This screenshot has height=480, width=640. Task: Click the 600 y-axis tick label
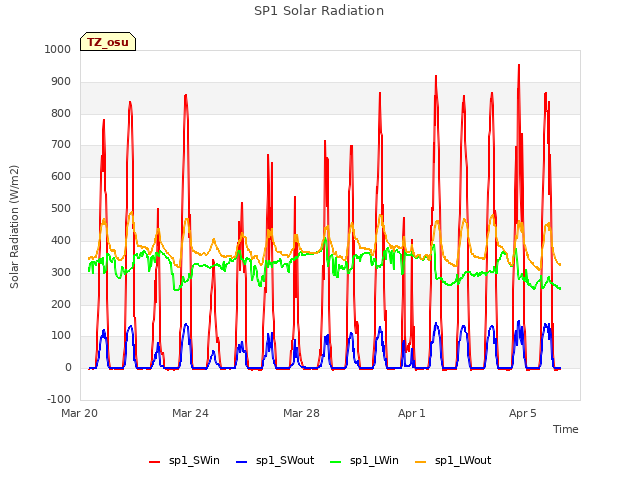(x=61, y=176)
